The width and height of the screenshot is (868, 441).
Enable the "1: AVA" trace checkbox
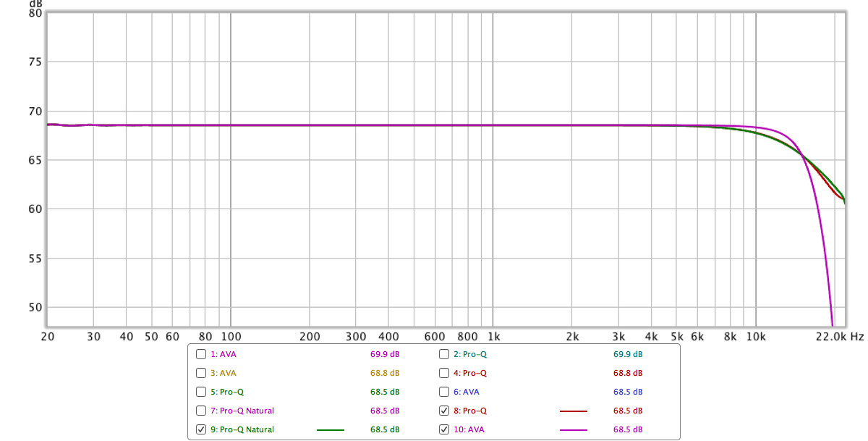[x=201, y=355]
